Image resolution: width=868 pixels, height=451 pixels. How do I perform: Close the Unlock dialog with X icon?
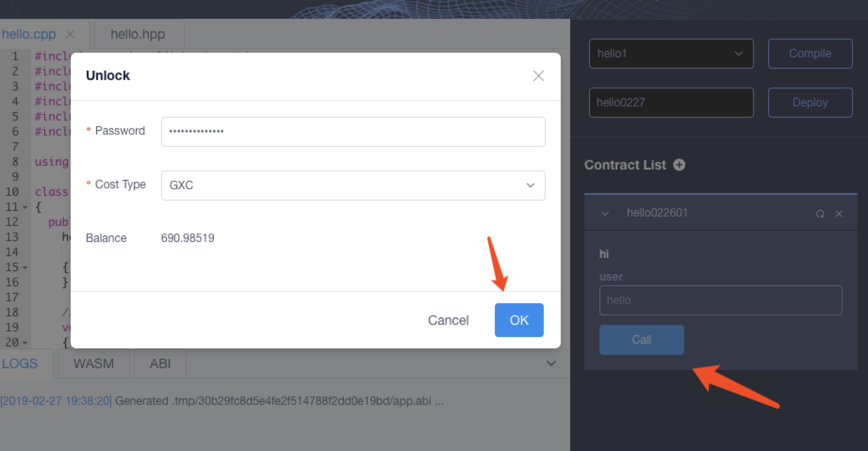click(538, 76)
